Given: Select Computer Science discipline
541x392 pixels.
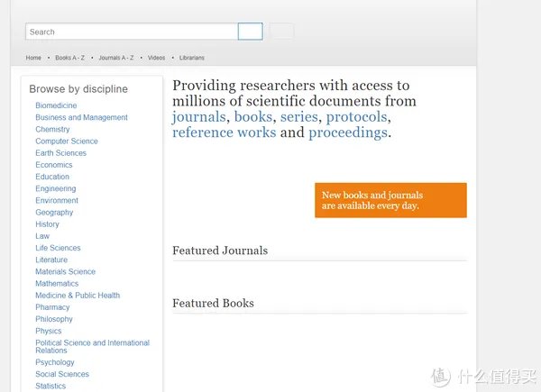Looking at the screenshot, I should click(67, 141).
